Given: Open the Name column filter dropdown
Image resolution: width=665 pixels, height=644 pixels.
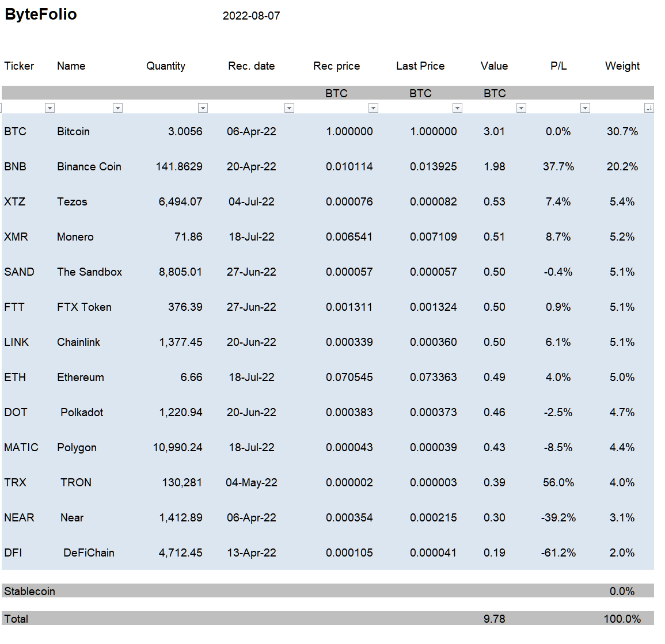Looking at the screenshot, I should pos(118,108).
